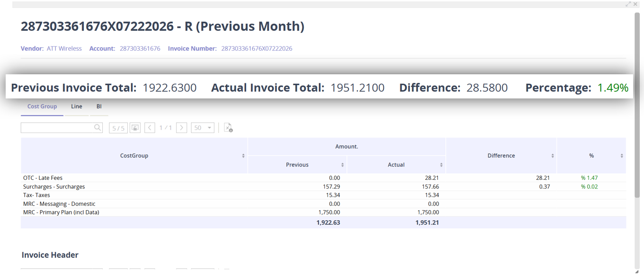Export the cost group table to Excel
The width and height of the screenshot is (644, 275).
228,128
